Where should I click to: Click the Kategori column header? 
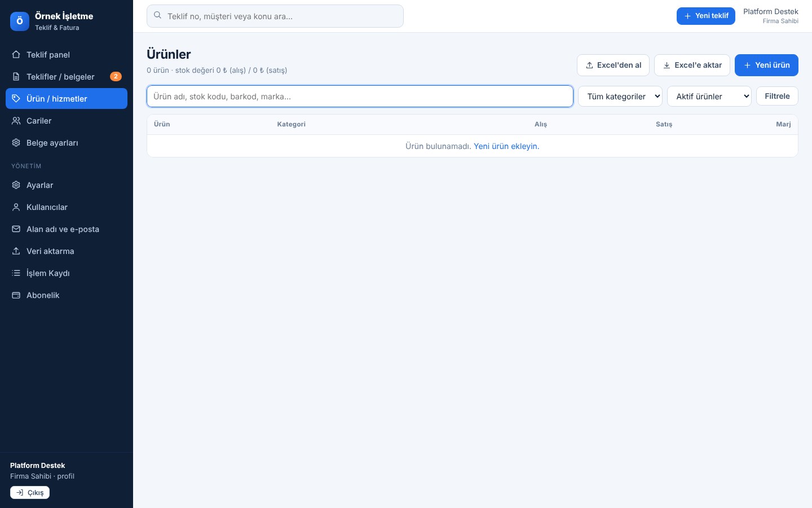(292, 124)
